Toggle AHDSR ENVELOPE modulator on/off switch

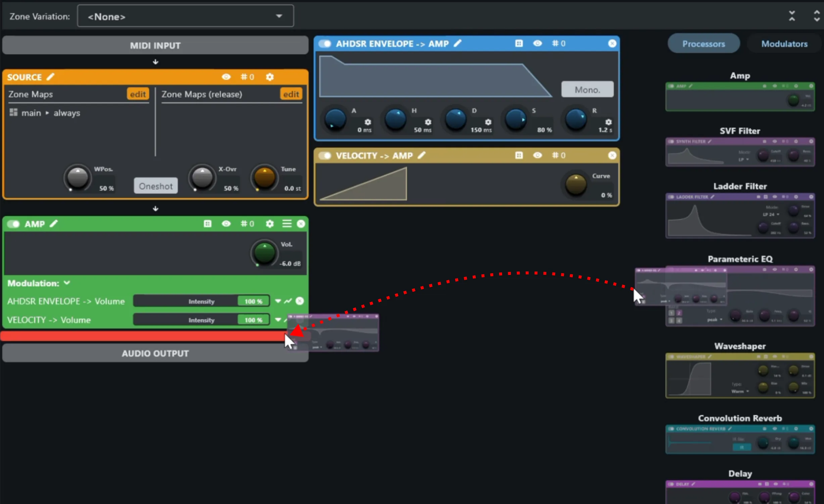(x=325, y=44)
